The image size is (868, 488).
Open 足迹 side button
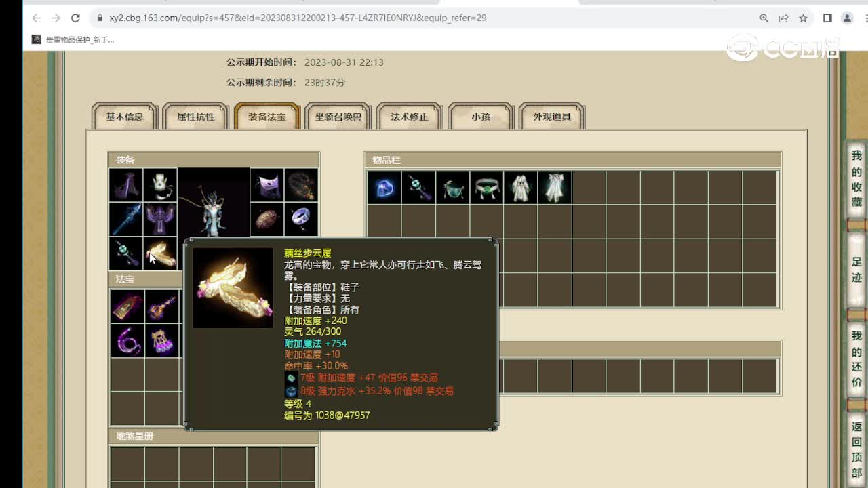pos(856,269)
